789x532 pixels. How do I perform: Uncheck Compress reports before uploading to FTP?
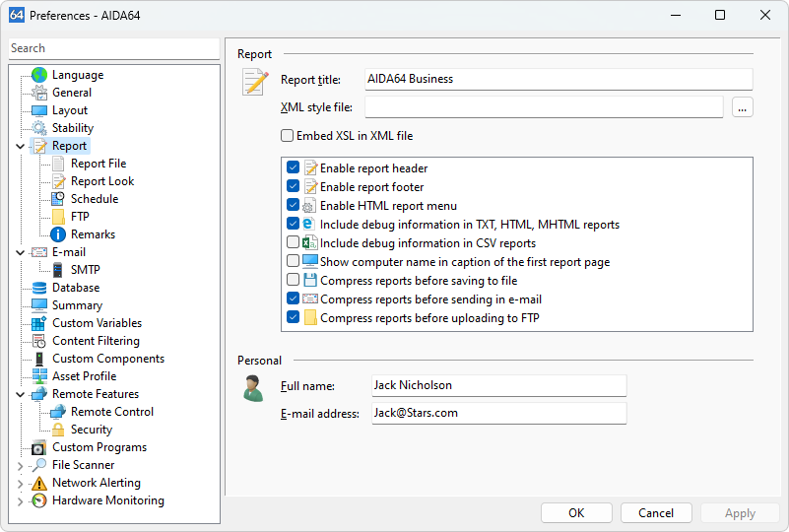[293, 317]
